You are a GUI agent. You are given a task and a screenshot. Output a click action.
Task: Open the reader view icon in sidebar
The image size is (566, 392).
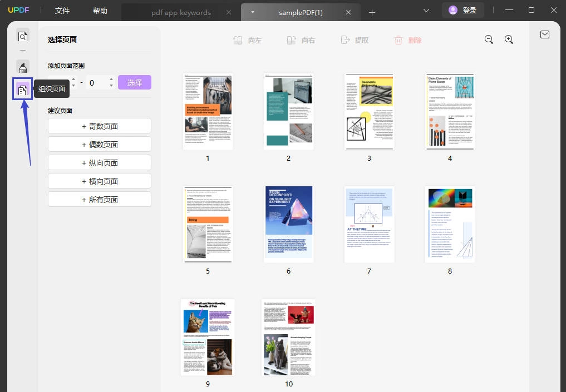pos(23,37)
